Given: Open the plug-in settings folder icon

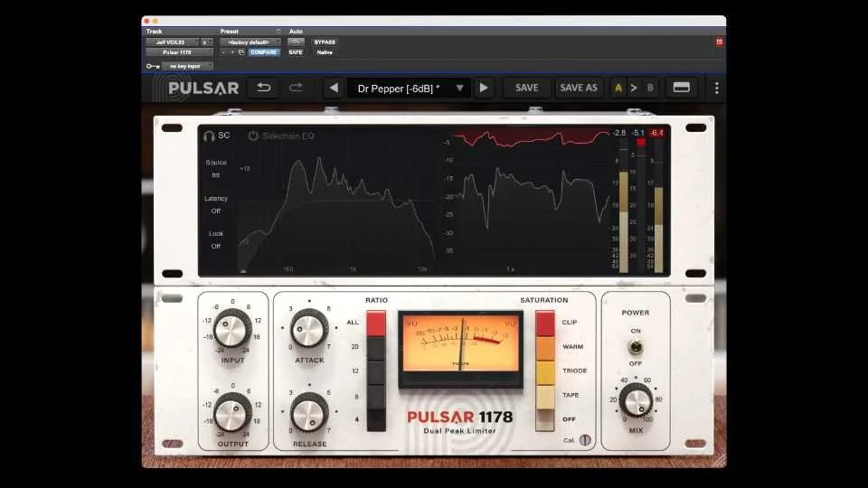Looking at the screenshot, I should coord(241,52).
